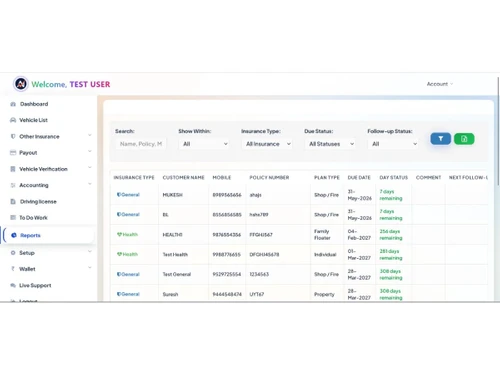Expand the Vehicle Verification submenu chevron
500x375 pixels.
click(x=90, y=167)
